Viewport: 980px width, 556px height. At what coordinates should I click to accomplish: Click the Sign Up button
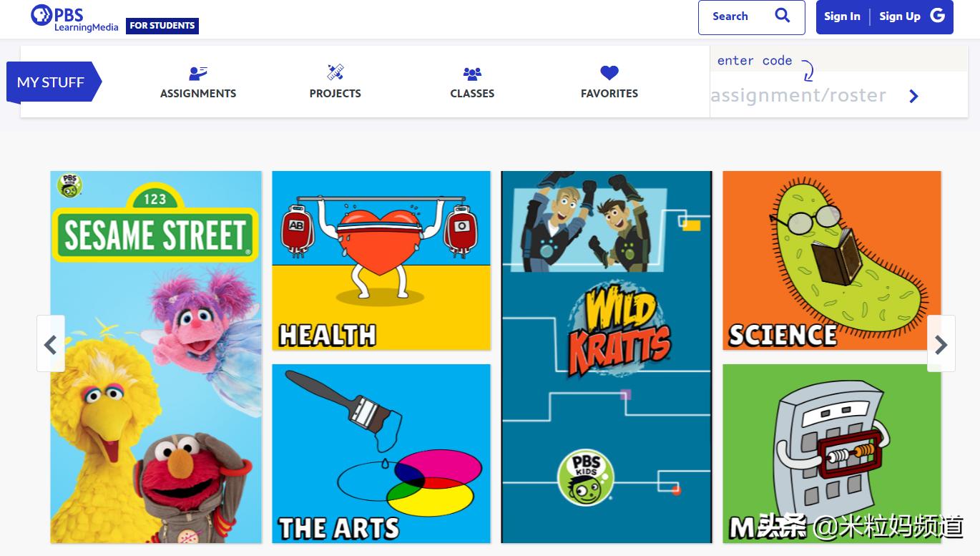[x=900, y=16]
